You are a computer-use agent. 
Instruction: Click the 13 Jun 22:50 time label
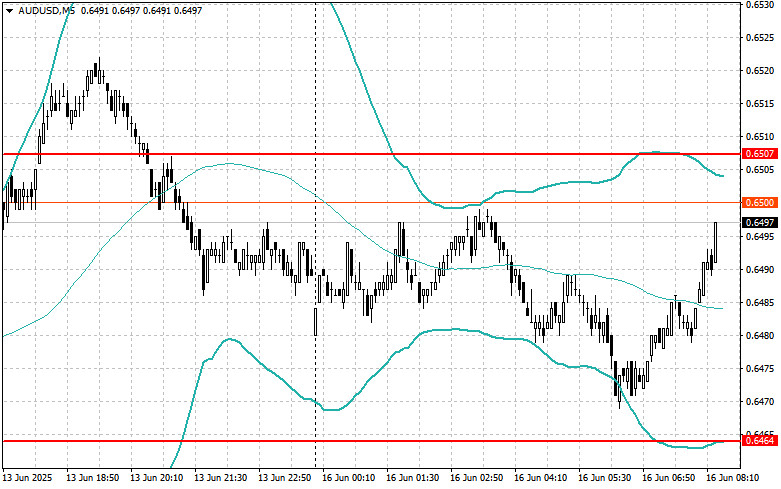pos(284,478)
